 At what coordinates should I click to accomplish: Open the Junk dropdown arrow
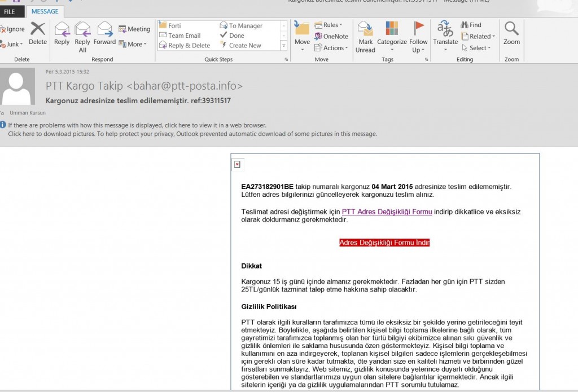click(21, 45)
